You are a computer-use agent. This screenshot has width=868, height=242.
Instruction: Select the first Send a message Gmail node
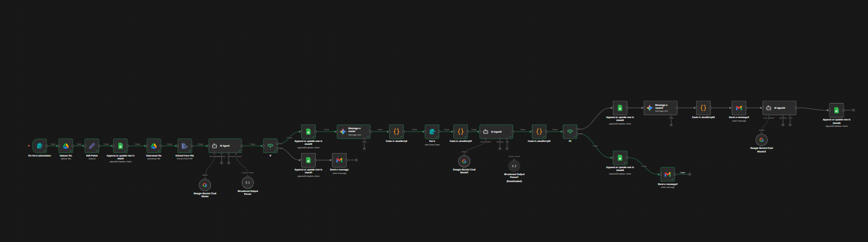point(339,160)
